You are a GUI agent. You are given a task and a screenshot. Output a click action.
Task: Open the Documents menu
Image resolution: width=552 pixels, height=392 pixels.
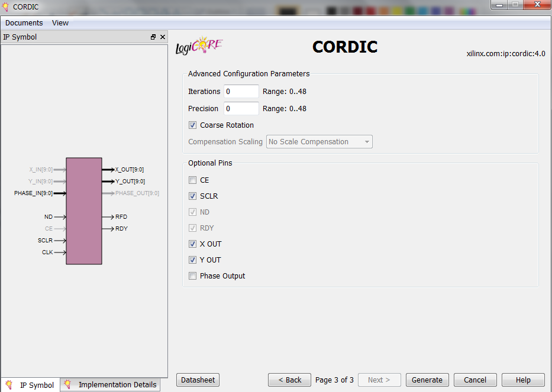[24, 23]
